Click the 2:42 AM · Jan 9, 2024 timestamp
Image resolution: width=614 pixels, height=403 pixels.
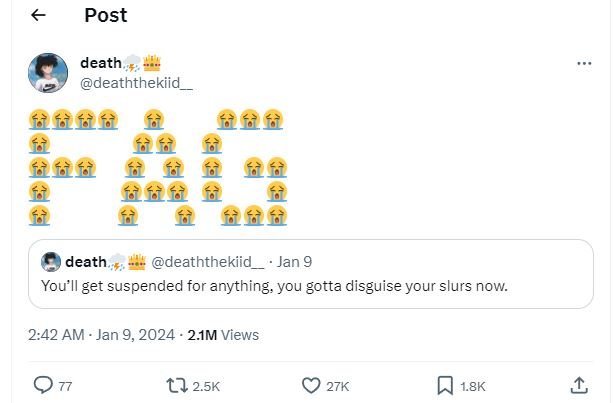click(x=102, y=335)
